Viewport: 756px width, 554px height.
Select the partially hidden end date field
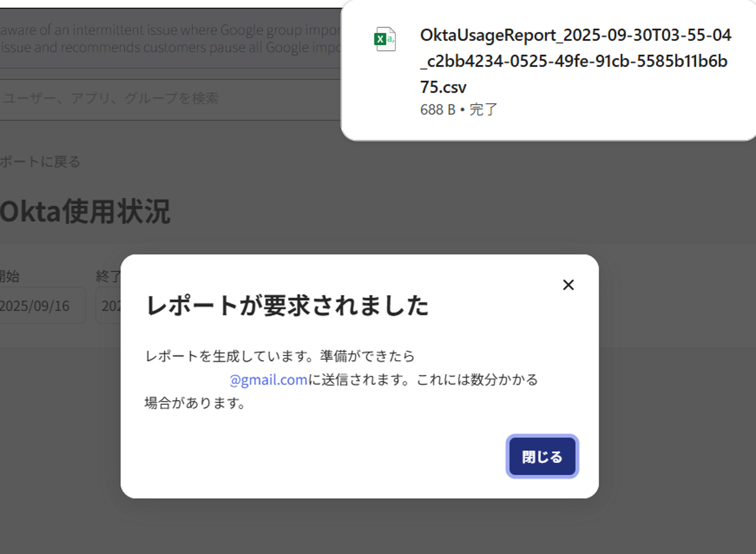point(109,306)
